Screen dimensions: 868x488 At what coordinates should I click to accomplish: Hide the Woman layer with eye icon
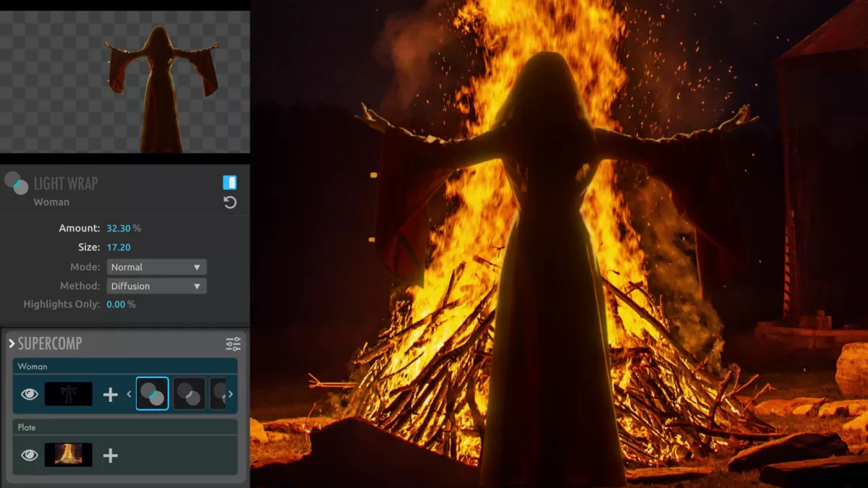pos(30,394)
